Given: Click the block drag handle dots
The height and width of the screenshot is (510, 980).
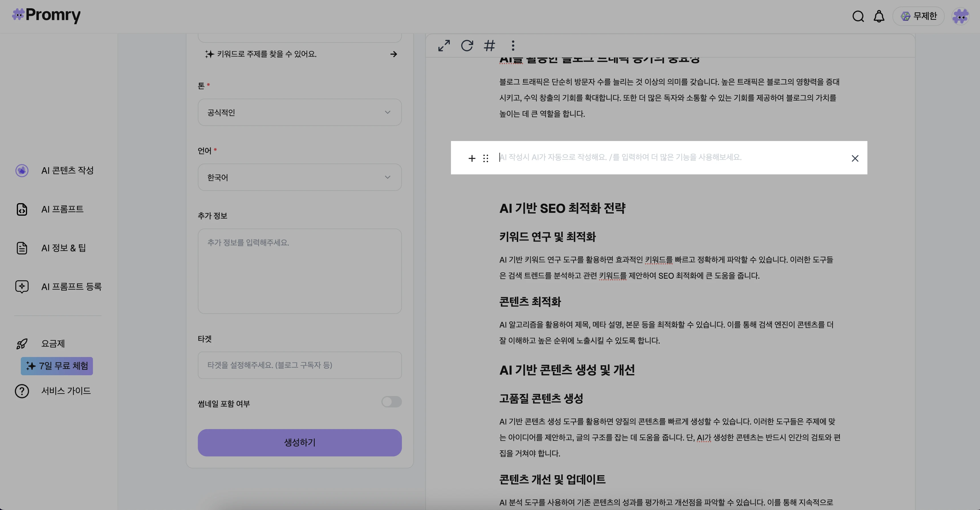Looking at the screenshot, I should (485, 158).
